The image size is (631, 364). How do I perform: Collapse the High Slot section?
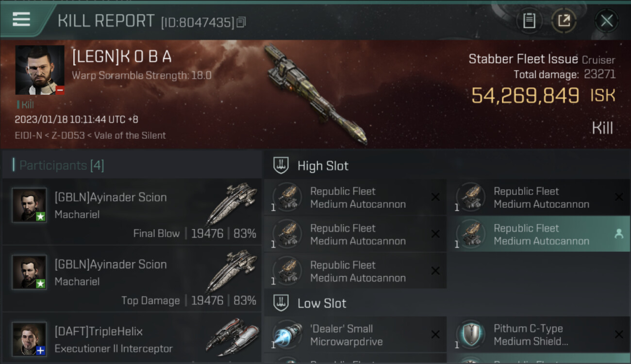tap(311, 165)
